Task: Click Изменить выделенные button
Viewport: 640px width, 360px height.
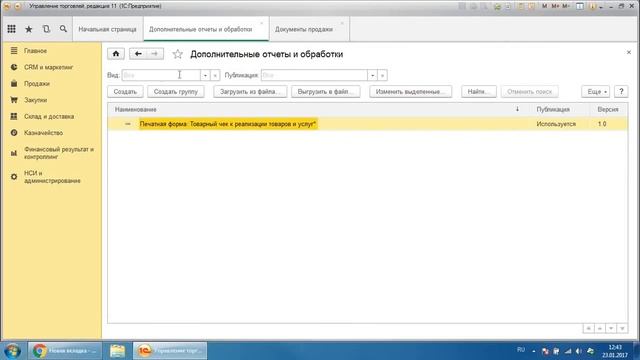Action: (x=410, y=91)
